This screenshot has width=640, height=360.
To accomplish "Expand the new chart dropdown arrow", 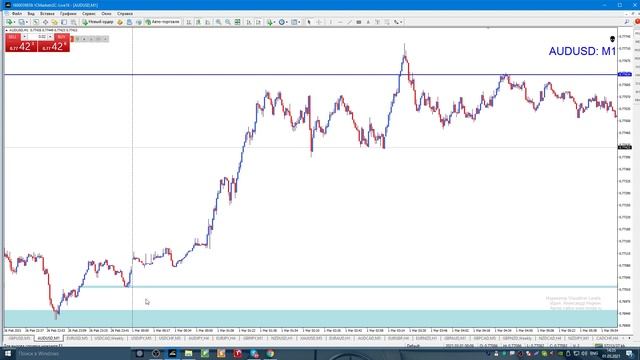I will point(15,22).
